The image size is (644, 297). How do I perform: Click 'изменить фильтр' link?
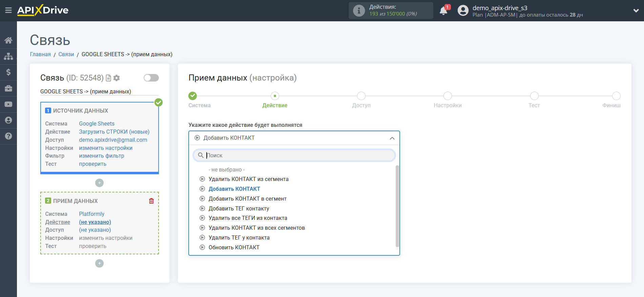(x=101, y=156)
